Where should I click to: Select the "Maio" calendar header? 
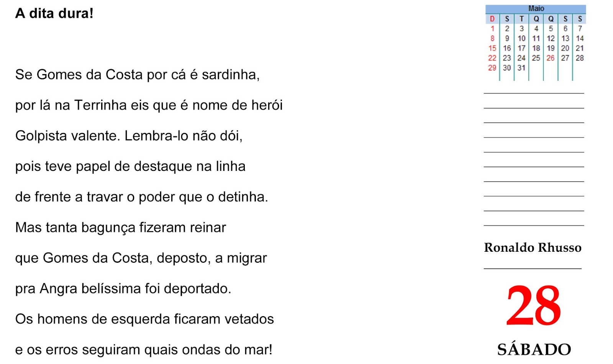point(536,8)
